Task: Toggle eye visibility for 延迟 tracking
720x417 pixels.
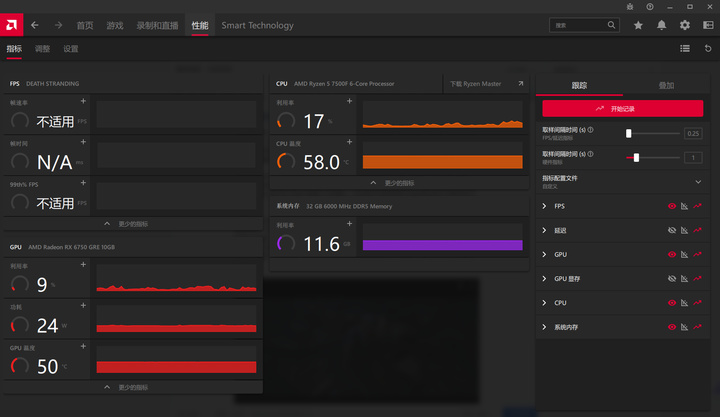Action: pyautogui.click(x=672, y=230)
